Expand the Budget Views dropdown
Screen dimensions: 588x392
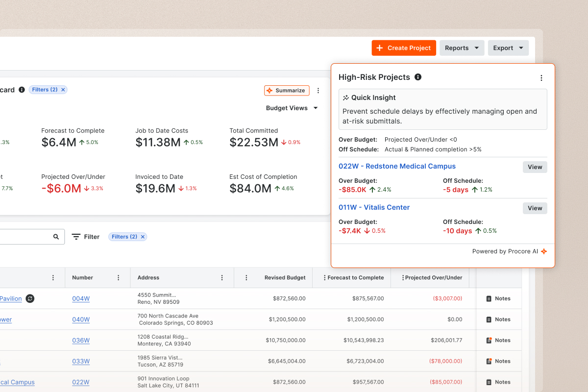[x=292, y=108]
